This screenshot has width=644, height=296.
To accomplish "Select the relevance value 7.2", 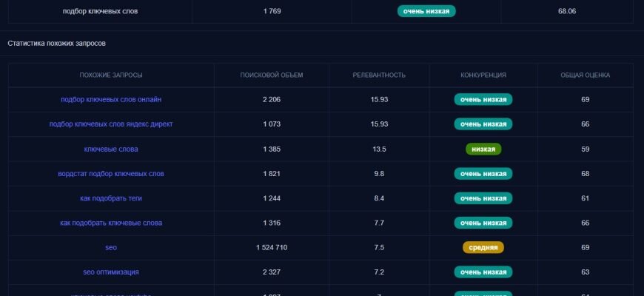I will point(379,272).
